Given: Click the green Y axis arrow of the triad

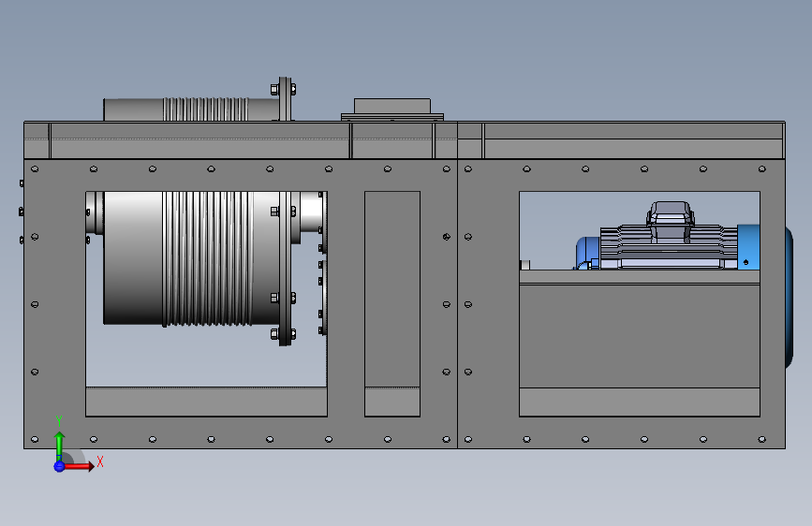Looking at the screenshot, I should pyautogui.click(x=60, y=446).
